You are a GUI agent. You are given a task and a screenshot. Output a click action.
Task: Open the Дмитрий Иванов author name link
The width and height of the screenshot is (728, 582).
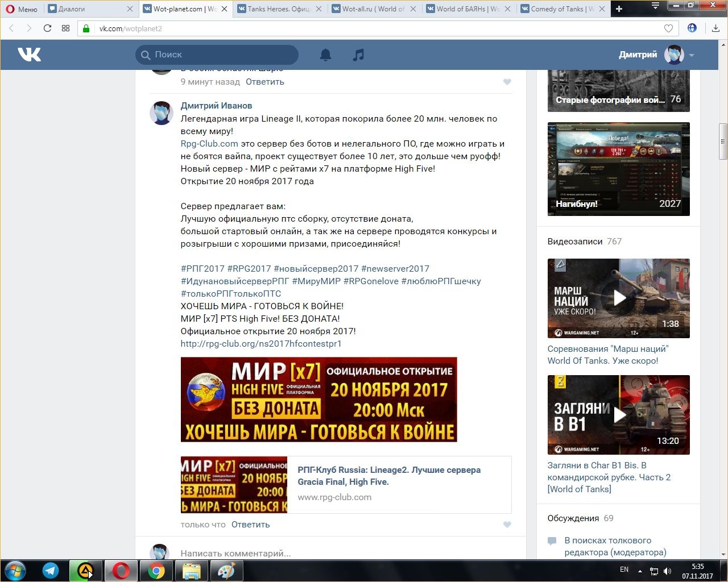[x=216, y=106]
